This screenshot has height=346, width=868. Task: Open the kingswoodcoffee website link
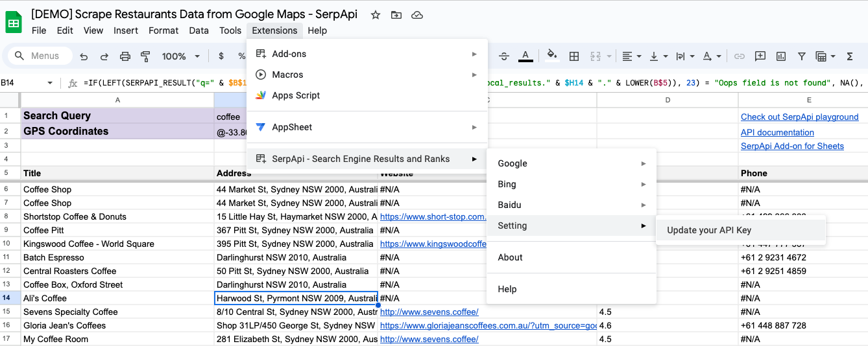[x=433, y=244]
